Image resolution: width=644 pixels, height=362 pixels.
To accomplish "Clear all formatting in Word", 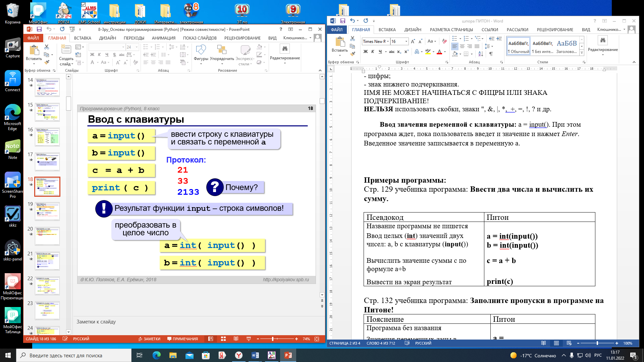I will (x=444, y=41).
